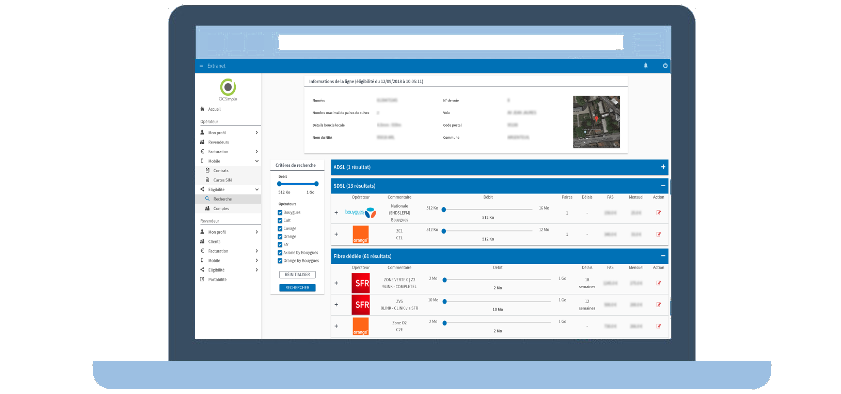Image resolution: width=841 pixels, height=394 pixels.
Task: Uncheck the Orange operator checkbox
Action: click(x=280, y=236)
